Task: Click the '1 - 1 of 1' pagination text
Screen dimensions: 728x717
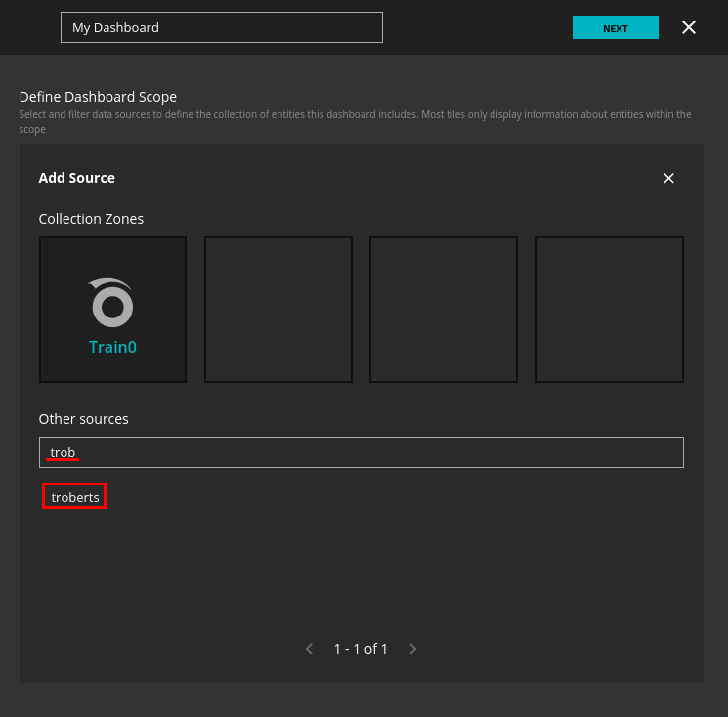Action: click(x=361, y=649)
